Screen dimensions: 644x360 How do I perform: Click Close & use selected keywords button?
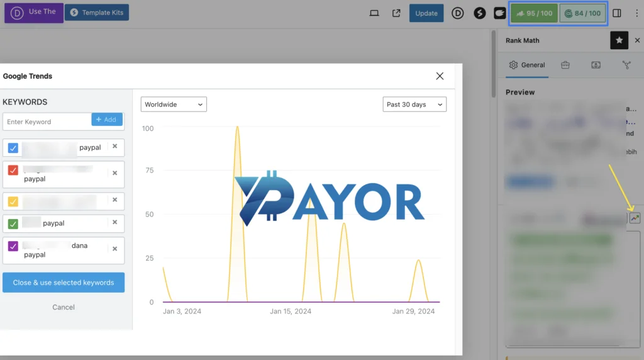click(64, 283)
